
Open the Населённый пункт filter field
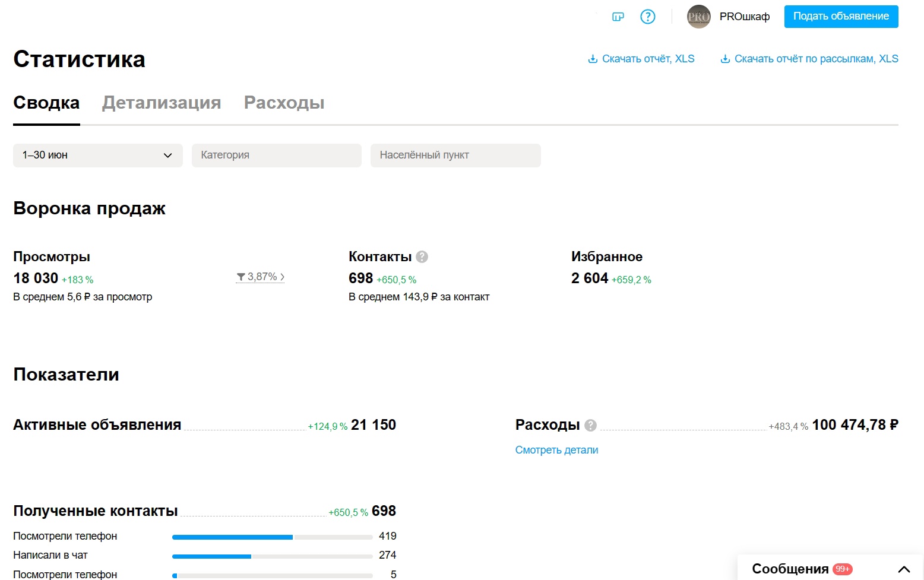[455, 155]
